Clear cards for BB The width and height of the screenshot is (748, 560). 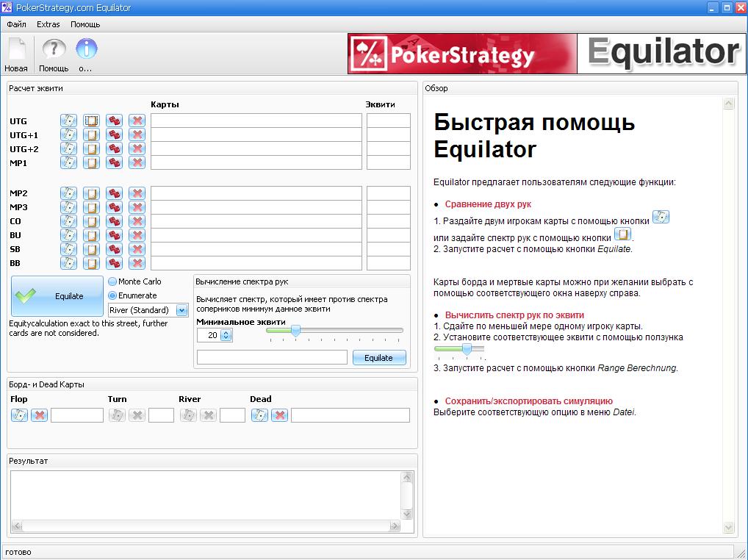(x=137, y=262)
